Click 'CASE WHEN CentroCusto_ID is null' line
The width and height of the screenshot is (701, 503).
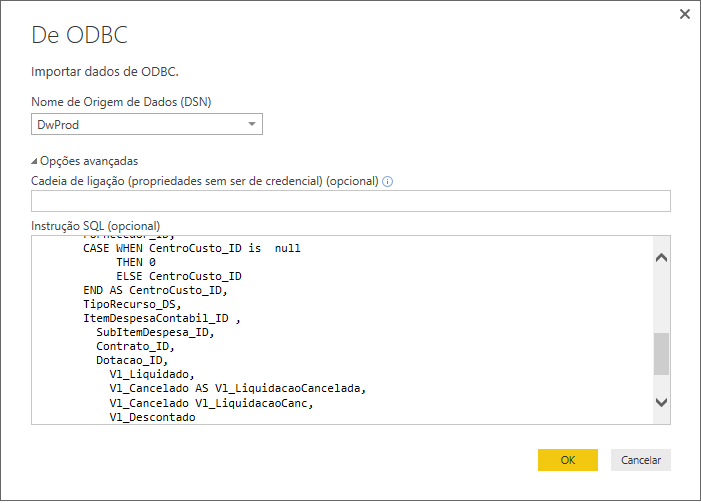coord(192,248)
